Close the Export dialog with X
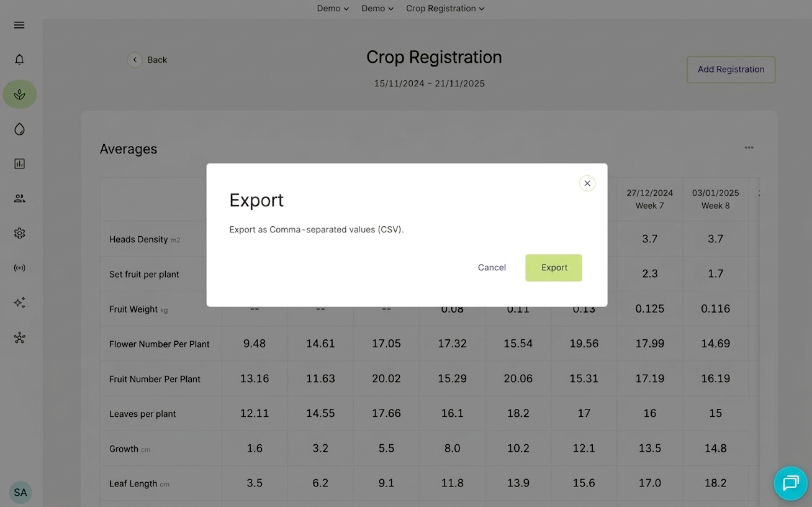The width and height of the screenshot is (812, 507). [x=587, y=183]
